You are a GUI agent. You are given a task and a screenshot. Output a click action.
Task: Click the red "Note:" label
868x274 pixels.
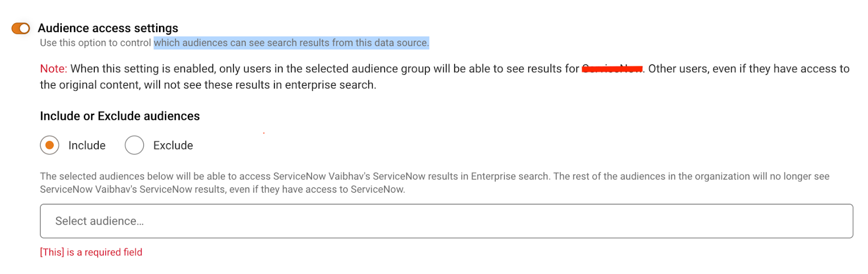53,69
